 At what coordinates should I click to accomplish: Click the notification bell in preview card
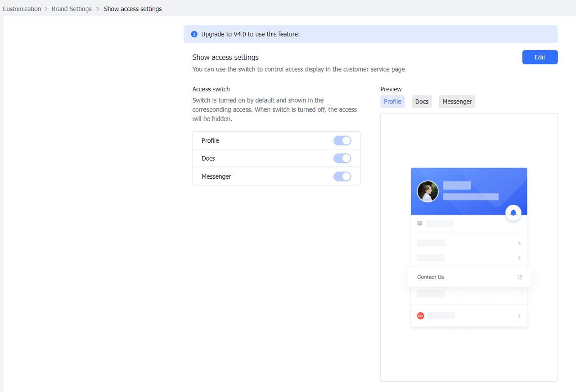point(513,213)
